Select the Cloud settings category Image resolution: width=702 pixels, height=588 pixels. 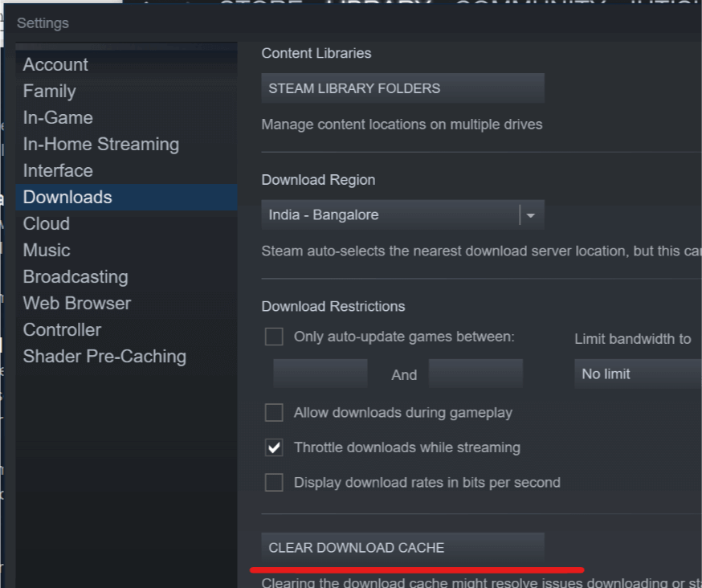pos(46,223)
